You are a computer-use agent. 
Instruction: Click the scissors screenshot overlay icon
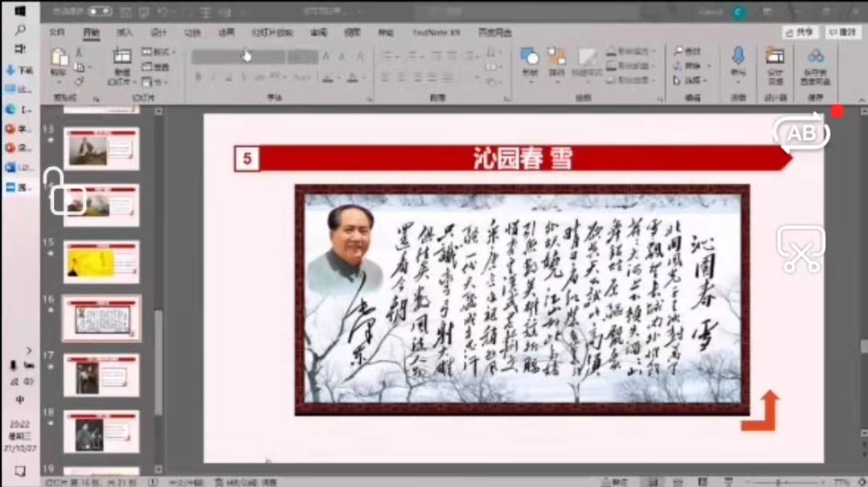(800, 249)
